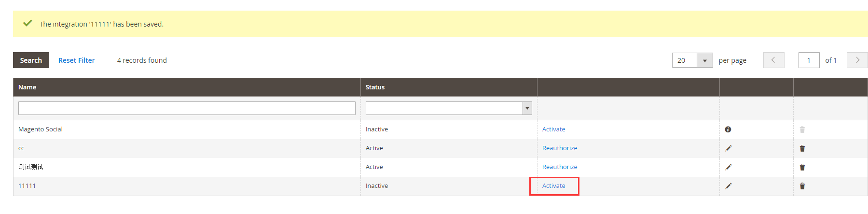Open the per page count dropdown
Screen dimensions: 868x214
point(704,60)
